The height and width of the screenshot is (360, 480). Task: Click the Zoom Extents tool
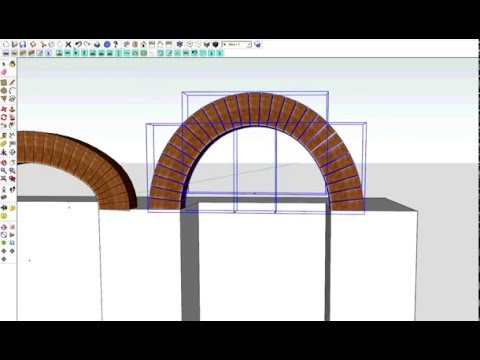(x=4, y=179)
